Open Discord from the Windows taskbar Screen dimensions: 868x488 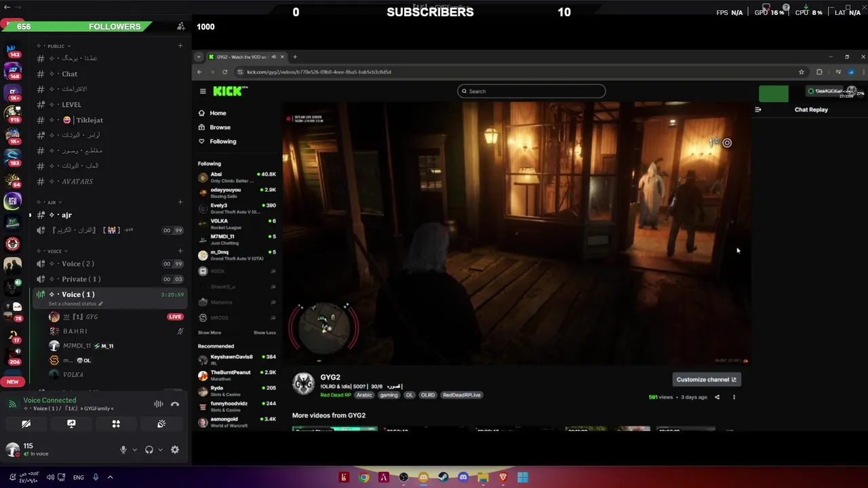click(463, 477)
